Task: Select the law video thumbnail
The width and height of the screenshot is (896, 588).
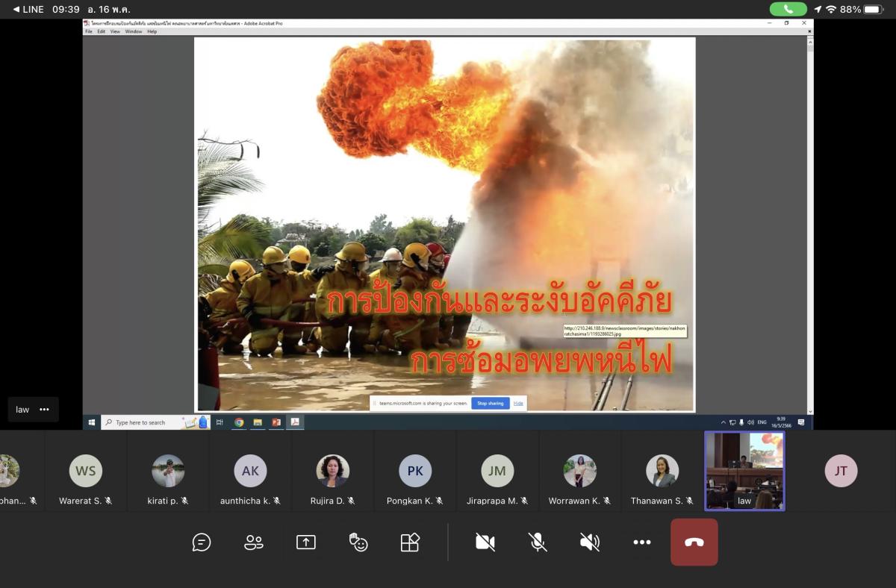Action: point(744,471)
